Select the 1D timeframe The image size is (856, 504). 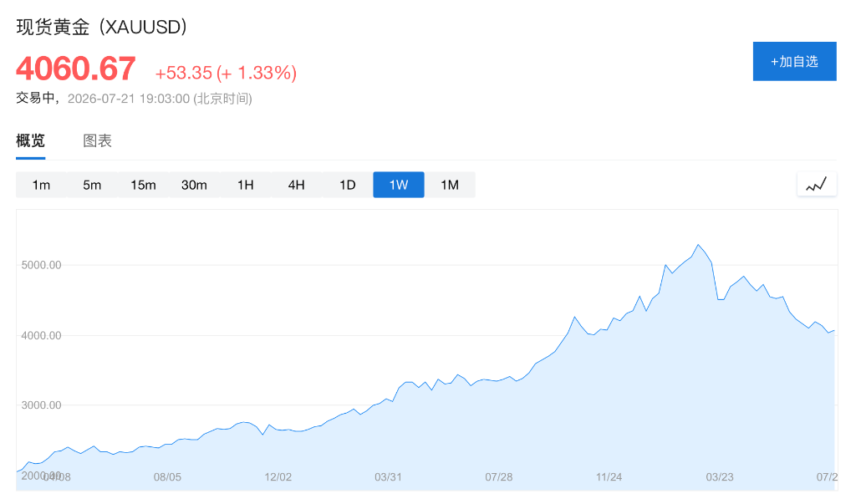[x=348, y=185]
